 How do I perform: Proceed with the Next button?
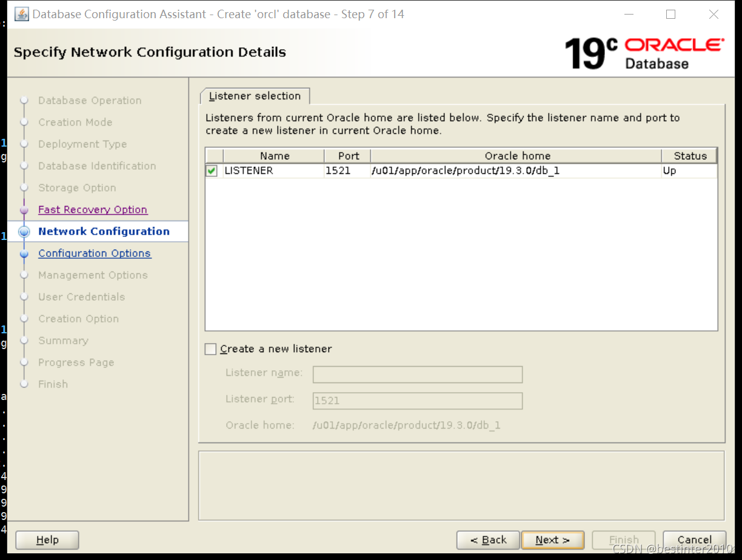tap(552, 540)
